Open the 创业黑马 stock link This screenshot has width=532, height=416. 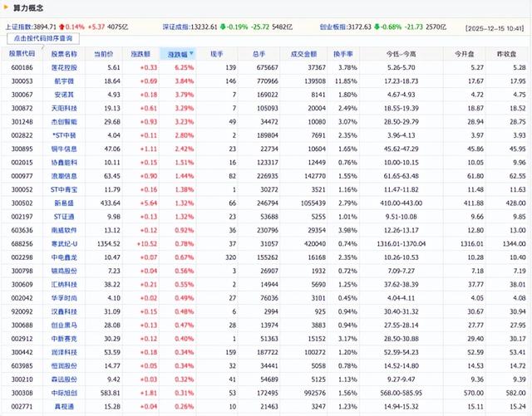click(64, 325)
